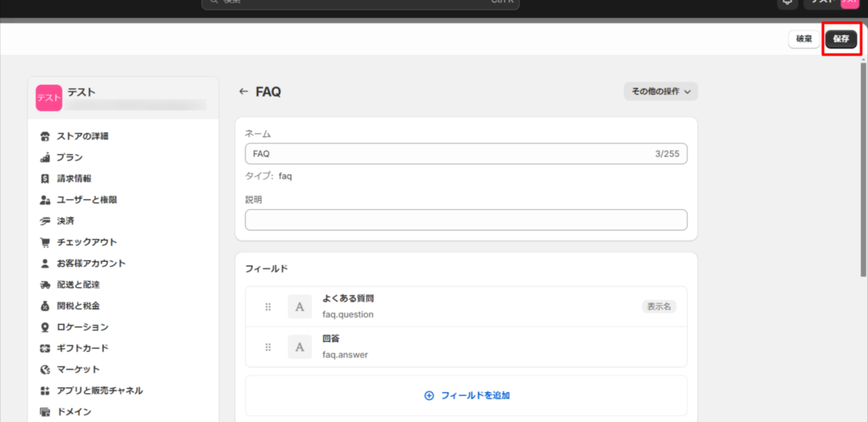Go back using arrow beside FAQ title

point(243,92)
